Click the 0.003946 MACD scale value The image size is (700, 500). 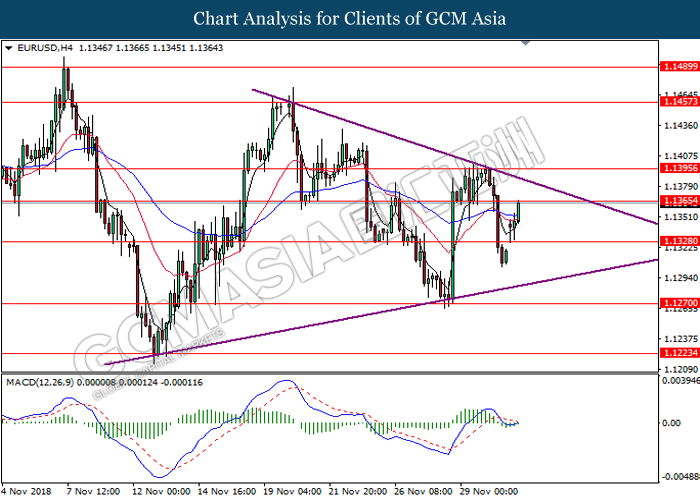[x=680, y=380]
